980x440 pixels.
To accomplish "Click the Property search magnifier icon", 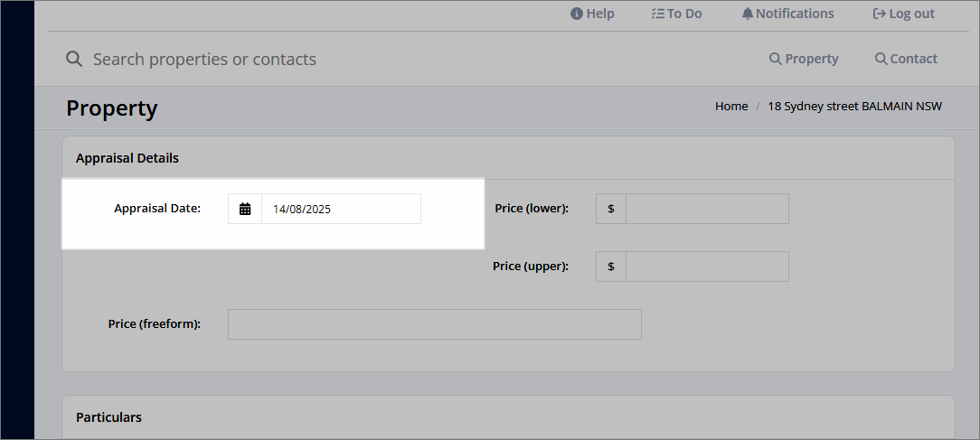I will pos(775,59).
